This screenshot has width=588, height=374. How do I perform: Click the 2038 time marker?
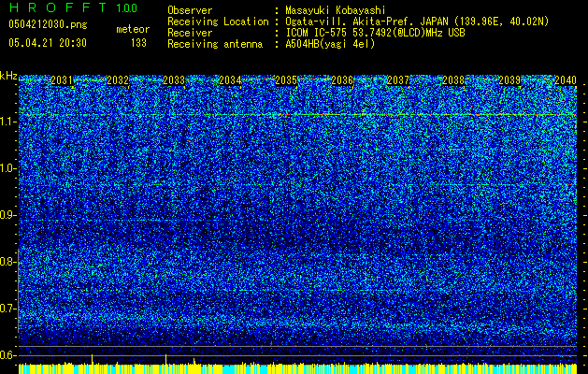[x=453, y=80]
